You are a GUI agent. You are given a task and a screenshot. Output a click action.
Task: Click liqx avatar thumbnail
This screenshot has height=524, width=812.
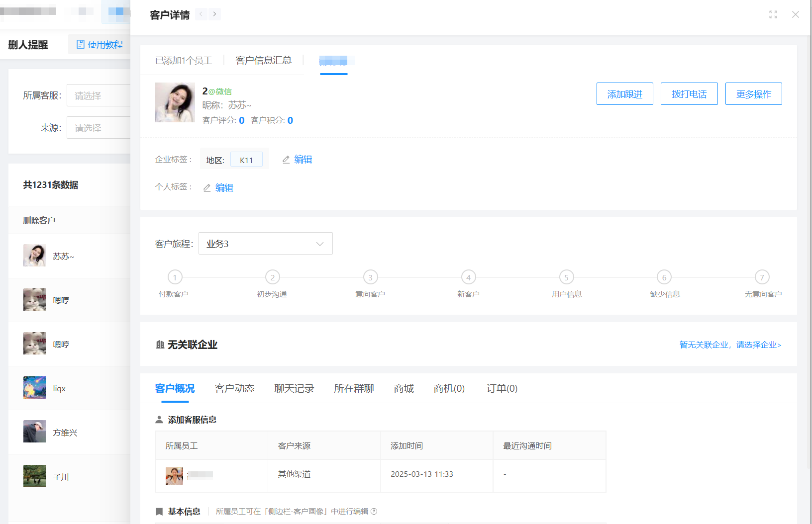[x=34, y=388]
